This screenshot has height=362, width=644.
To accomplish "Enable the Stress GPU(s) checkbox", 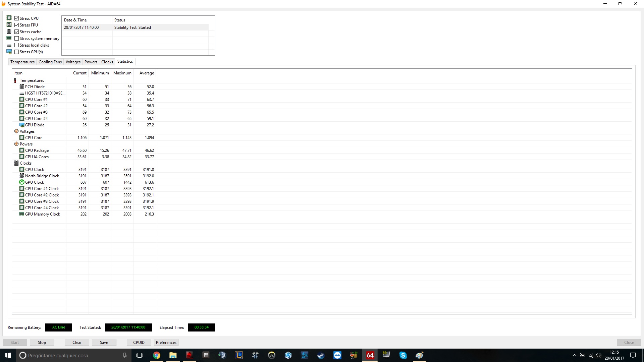I will point(16,52).
